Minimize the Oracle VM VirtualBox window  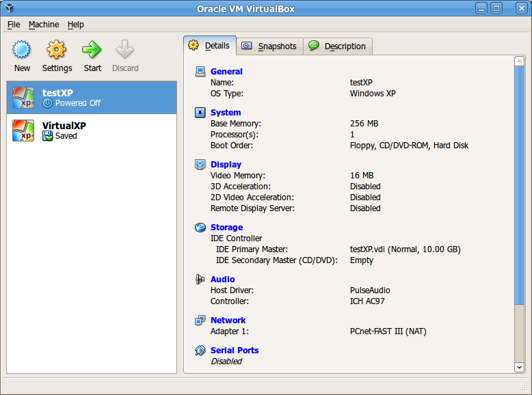(x=481, y=8)
